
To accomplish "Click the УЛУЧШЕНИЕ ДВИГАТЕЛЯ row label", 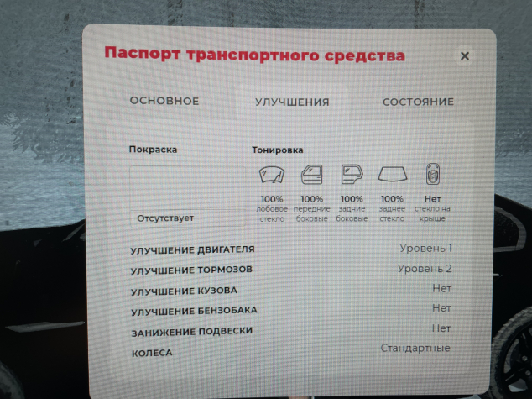I will coord(192,250).
